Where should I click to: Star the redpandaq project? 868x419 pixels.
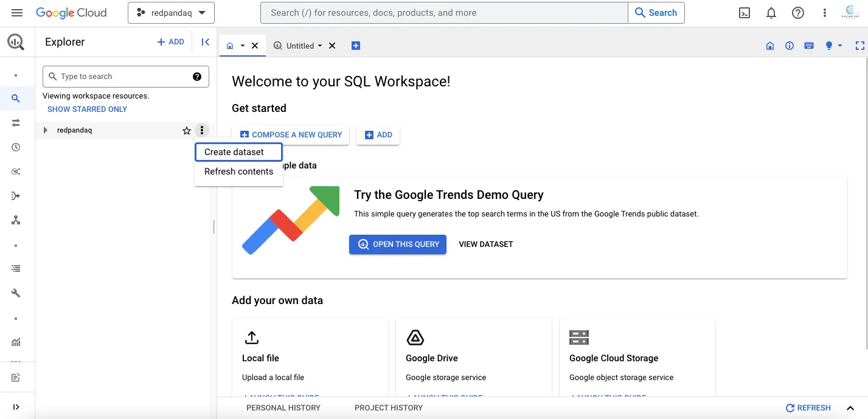(187, 130)
